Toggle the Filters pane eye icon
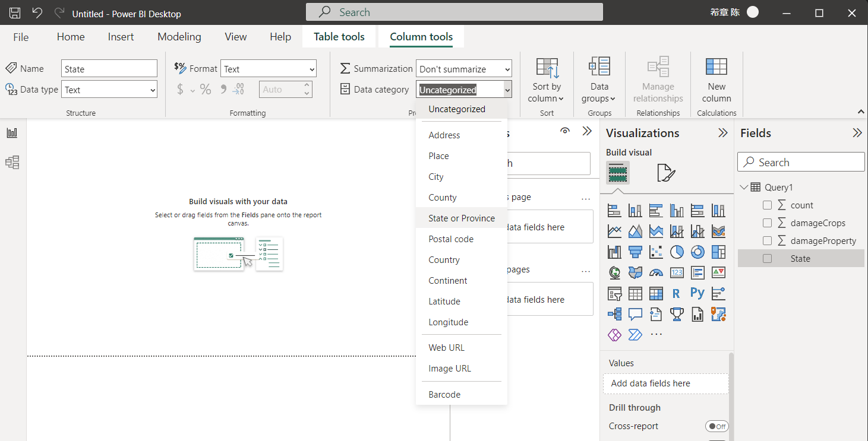This screenshot has height=441, width=868. click(x=565, y=131)
